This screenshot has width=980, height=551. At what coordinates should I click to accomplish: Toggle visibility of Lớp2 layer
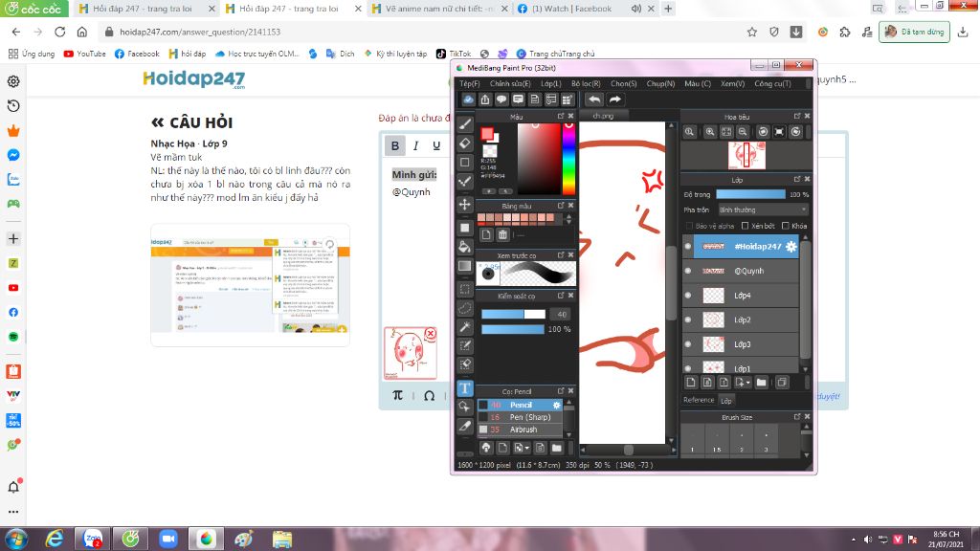tap(688, 320)
